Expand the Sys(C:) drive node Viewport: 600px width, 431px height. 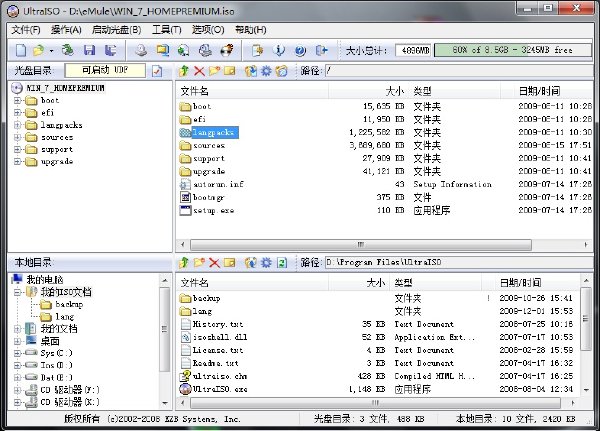[x=17, y=353]
